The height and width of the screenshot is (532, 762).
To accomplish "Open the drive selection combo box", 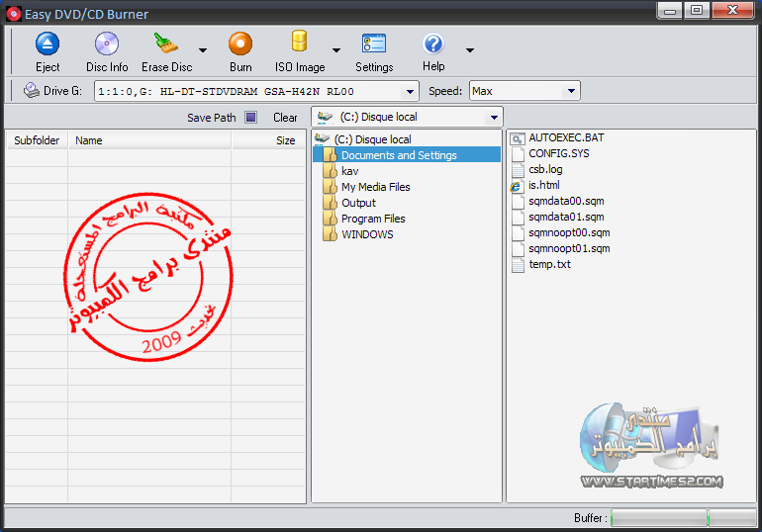I will coord(256,91).
